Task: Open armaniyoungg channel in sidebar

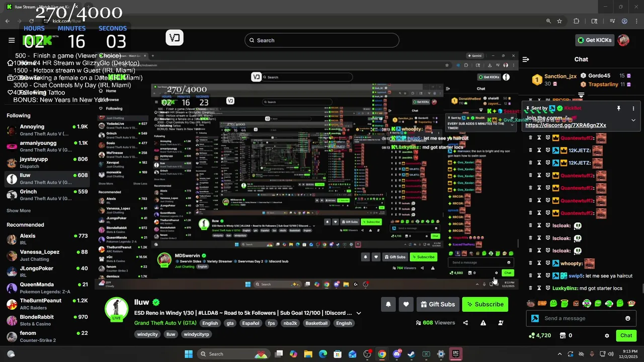Action: (47, 146)
